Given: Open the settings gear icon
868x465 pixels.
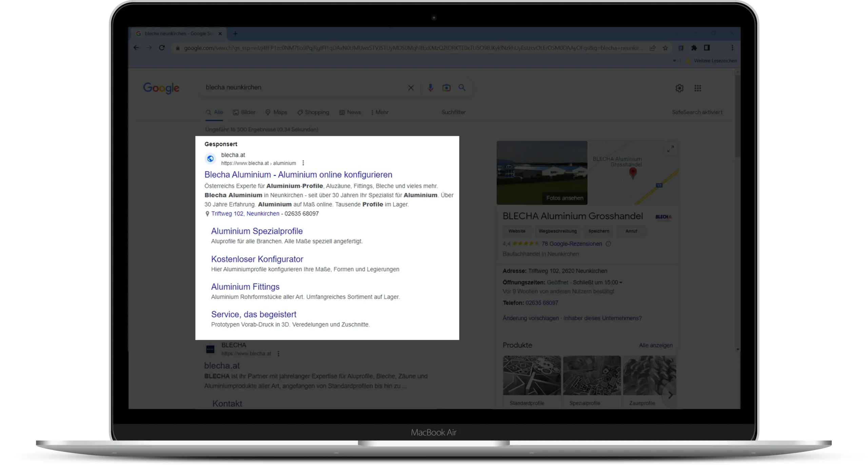Looking at the screenshot, I should pyautogui.click(x=679, y=88).
